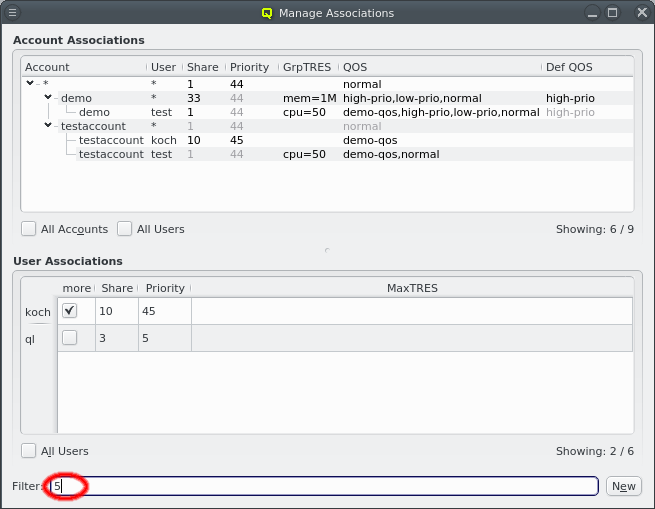Screen dimensions: 655x509
Task: Click the mem=1M GrpTRES cell
Action: pos(310,98)
